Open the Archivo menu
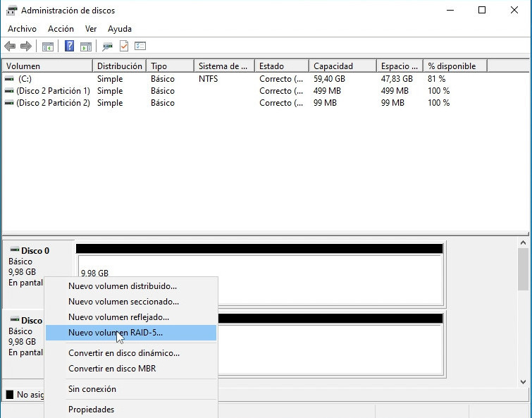This screenshot has width=532, height=418. pos(22,29)
